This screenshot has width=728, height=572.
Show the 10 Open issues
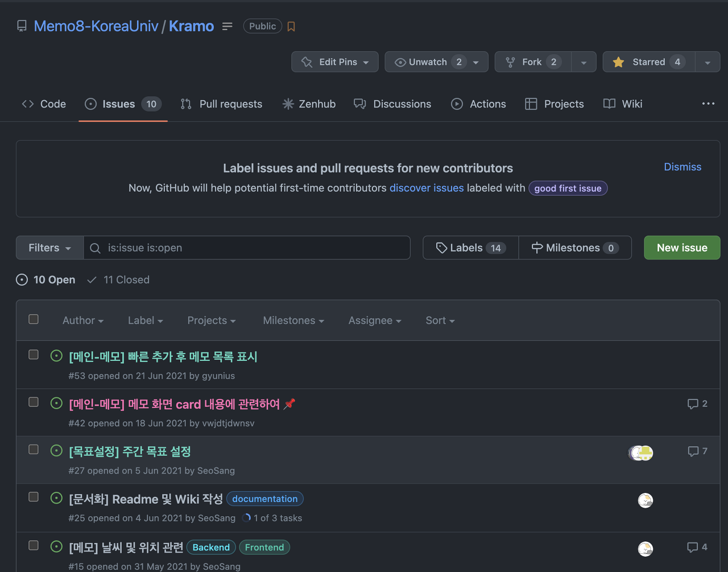coord(46,280)
